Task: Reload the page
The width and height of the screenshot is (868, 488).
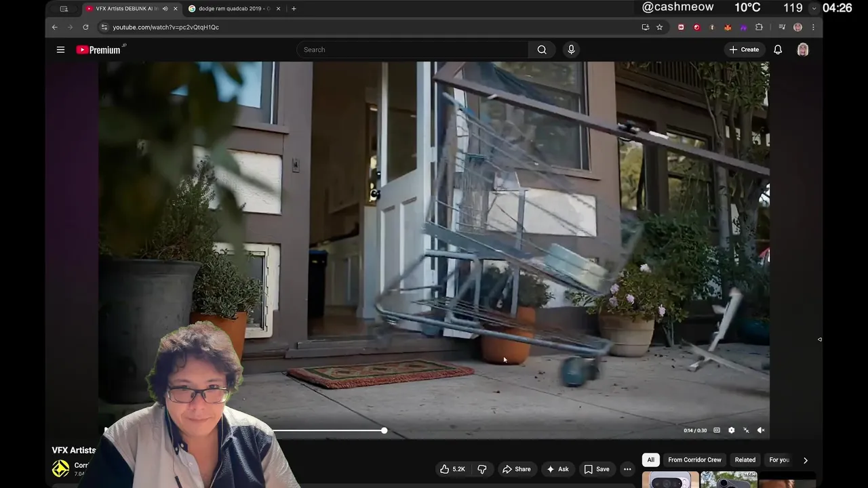Action: pos(85,27)
